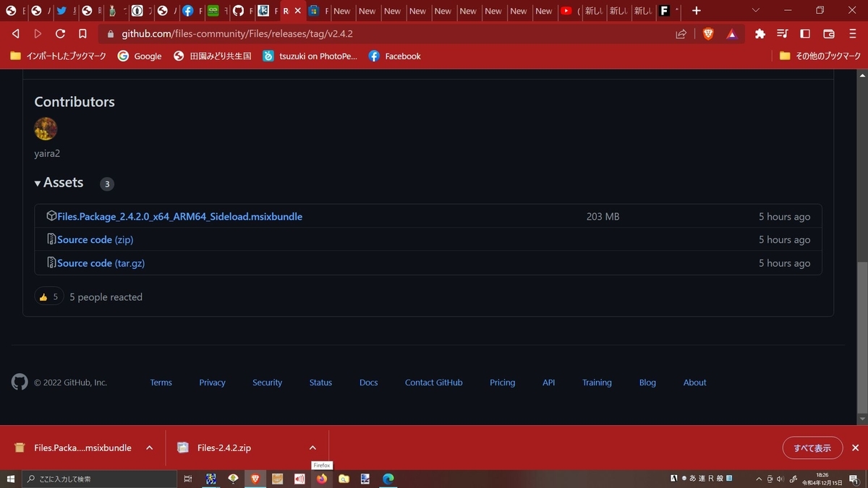Go back with the browser back arrow

[x=15, y=34]
